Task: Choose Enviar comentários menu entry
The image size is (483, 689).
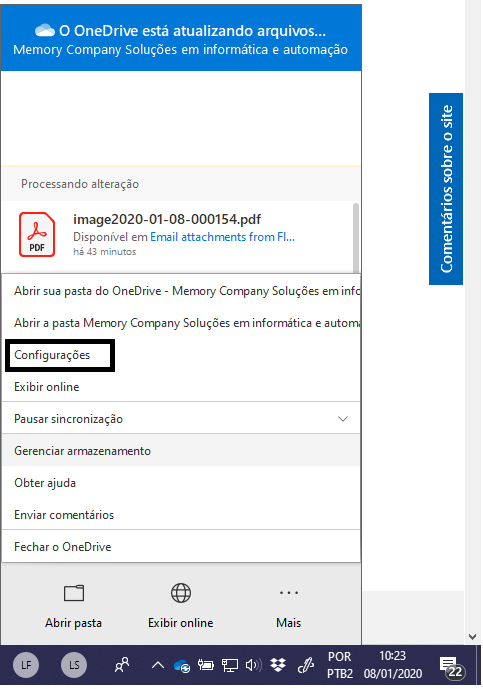Action: point(181,515)
